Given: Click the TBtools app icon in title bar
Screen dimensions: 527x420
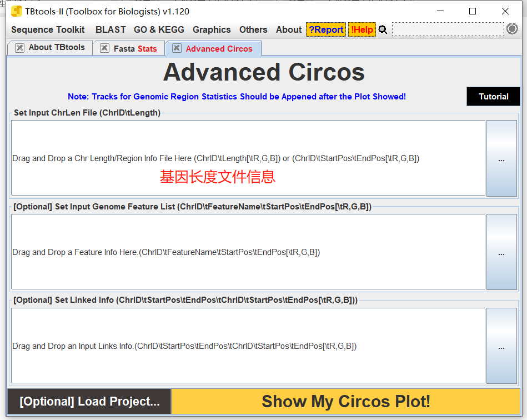Looking at the screenshot, I should tap(17, 11).
